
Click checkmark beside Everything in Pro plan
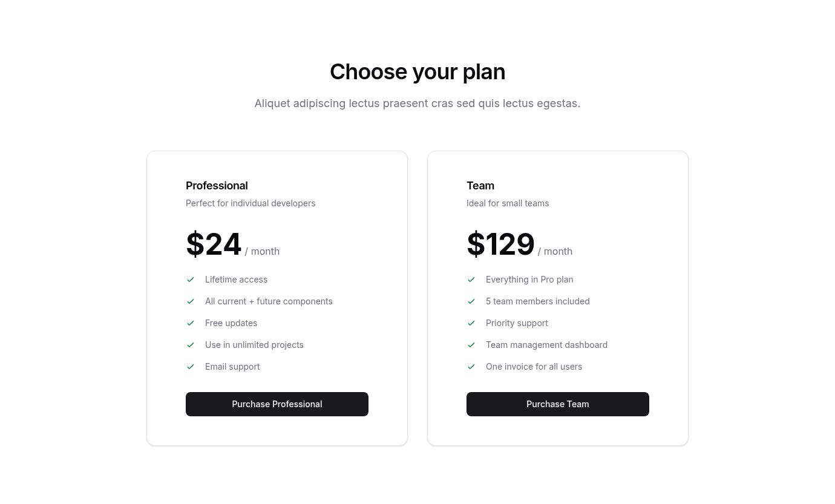coord(471,280)
